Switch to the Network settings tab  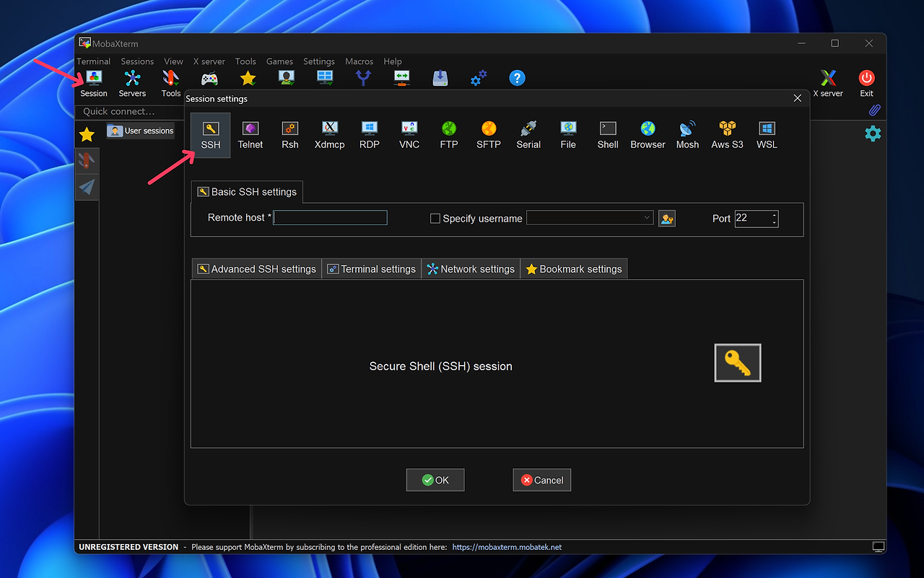point(471,269)
